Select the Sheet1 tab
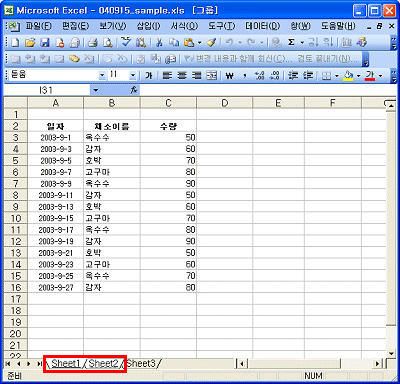 (66, 363)
